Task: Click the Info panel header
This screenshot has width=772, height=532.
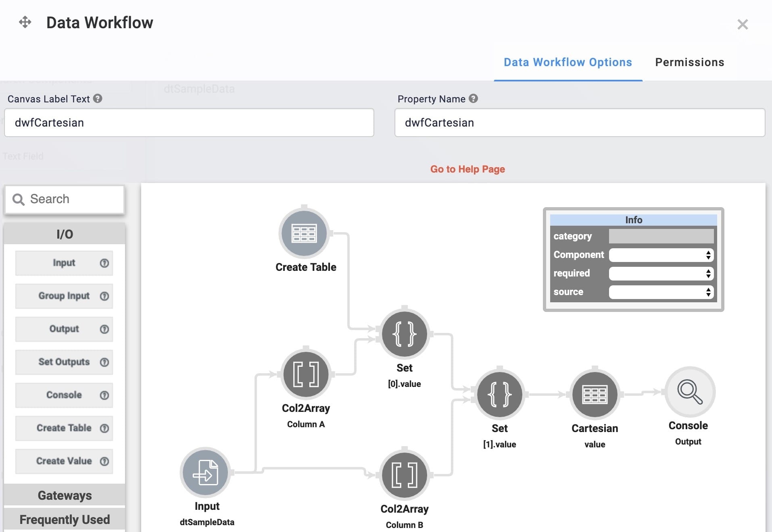Action: pyautogui.click(x=633, y=220)
